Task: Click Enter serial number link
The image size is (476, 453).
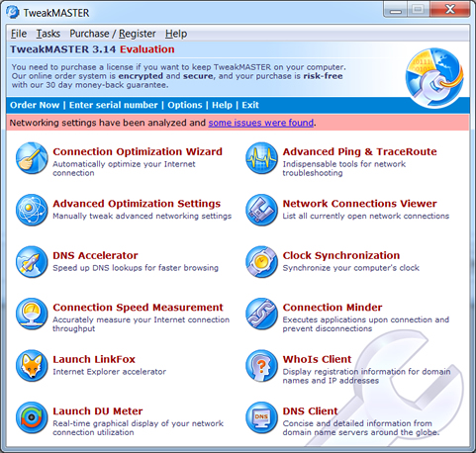Action: [x=114, y=105]
